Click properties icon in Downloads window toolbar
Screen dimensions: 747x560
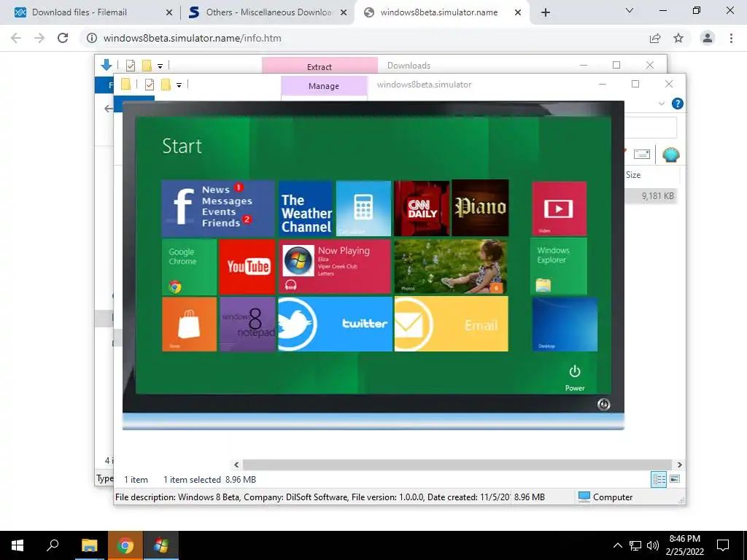130,66
